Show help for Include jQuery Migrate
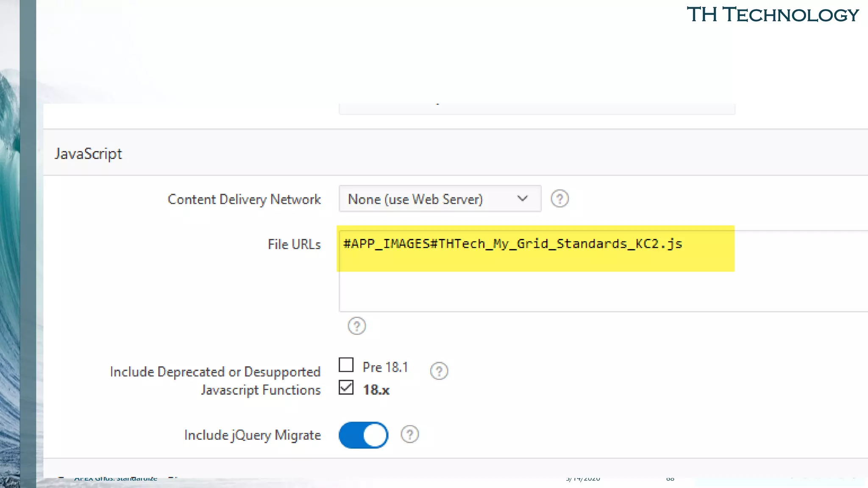This screenshot has height=488, width=868. pyautogui.click(x=409, y=434)
